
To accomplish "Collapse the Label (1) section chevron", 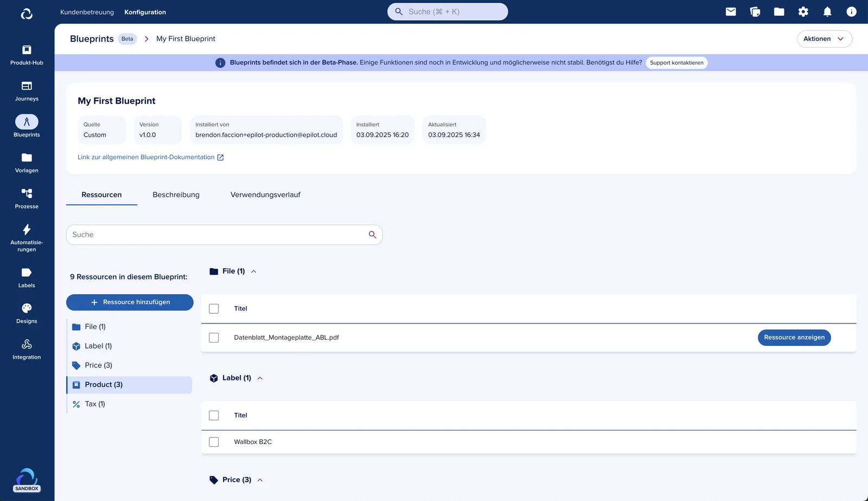I will (260, 378).
